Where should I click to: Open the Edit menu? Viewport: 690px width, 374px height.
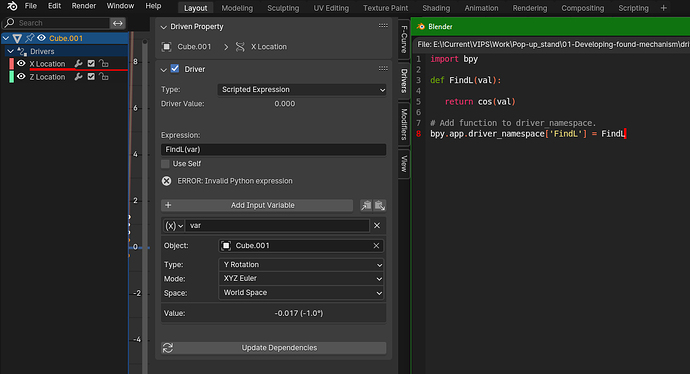click(x=55, y=6)
